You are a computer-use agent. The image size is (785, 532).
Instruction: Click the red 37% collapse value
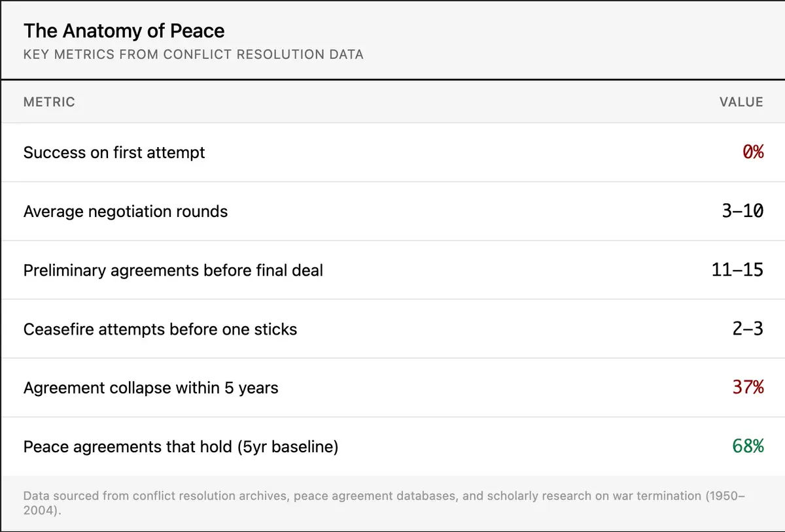(748, 388)
